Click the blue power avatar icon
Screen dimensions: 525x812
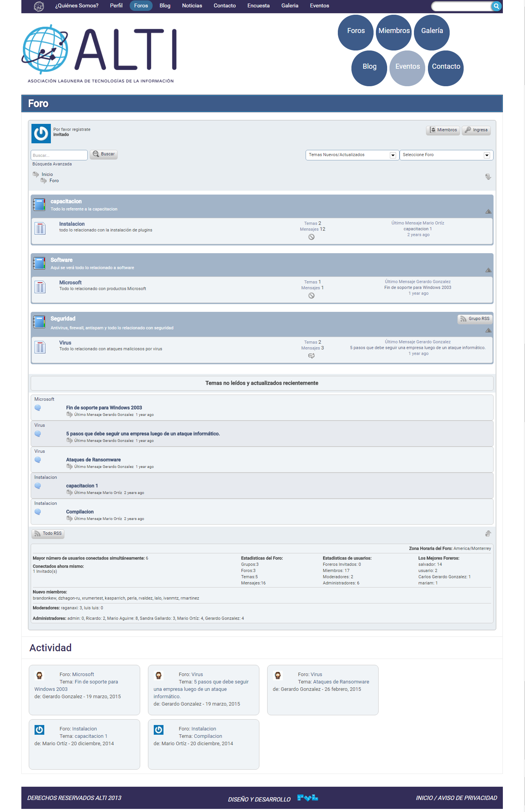coord(41,134)
